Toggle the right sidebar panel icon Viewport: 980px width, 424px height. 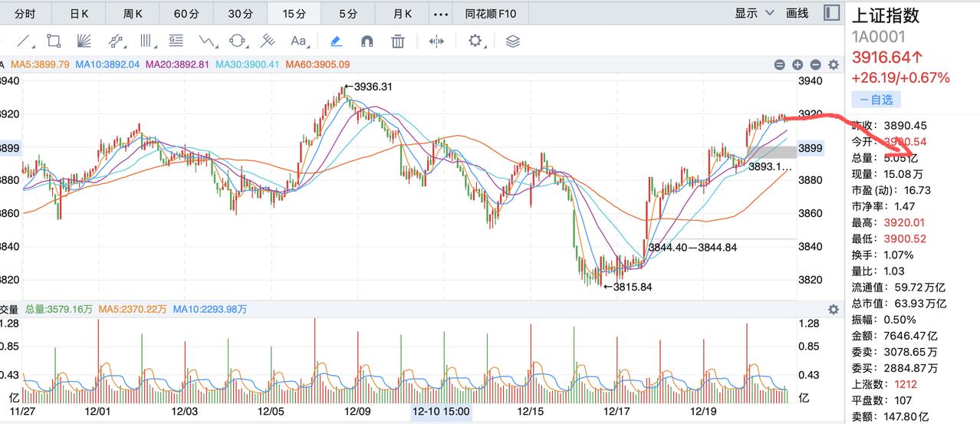[831, 12]
